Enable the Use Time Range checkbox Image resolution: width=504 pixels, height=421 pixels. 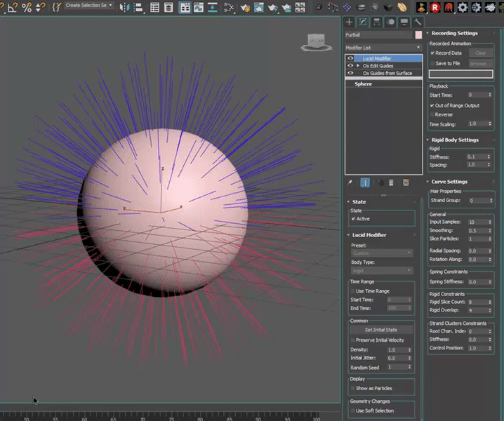(x=353, y=290)
